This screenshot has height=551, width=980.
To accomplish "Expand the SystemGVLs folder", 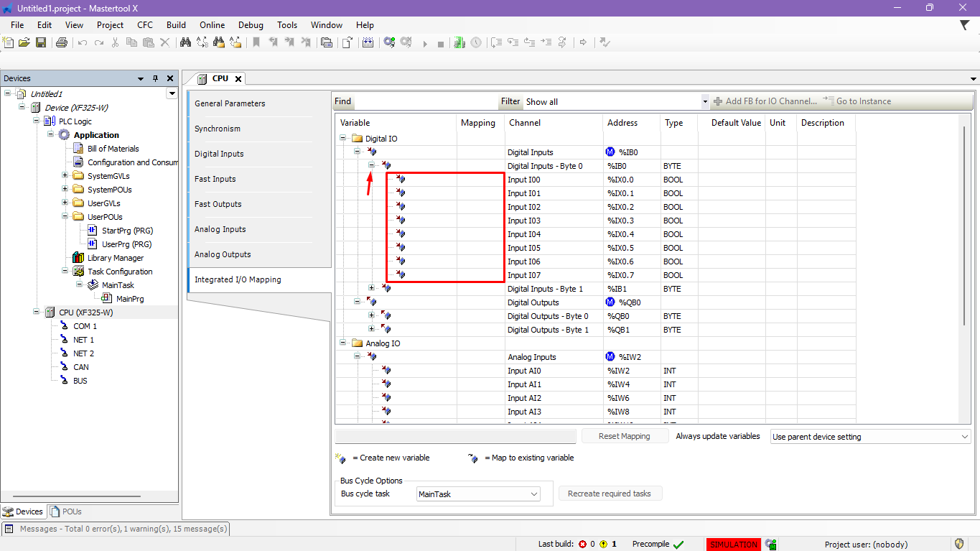I will pos(65,176).
